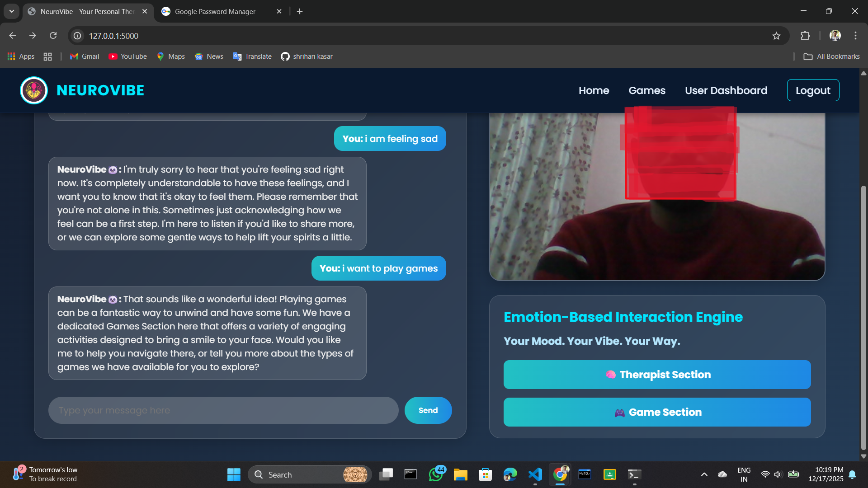
Task: Click the NeuroVibe brain logo
Action: [33, 90]
